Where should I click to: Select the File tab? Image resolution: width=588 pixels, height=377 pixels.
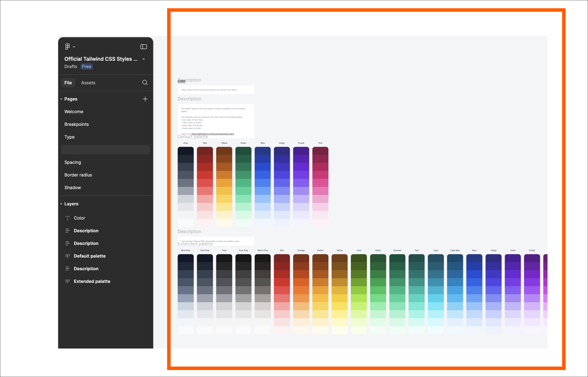tap(68, 83)
